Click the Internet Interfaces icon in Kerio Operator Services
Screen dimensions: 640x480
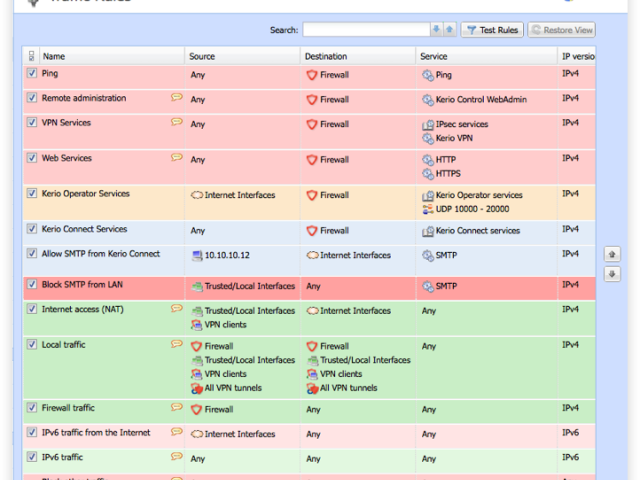tap(196, 195)
